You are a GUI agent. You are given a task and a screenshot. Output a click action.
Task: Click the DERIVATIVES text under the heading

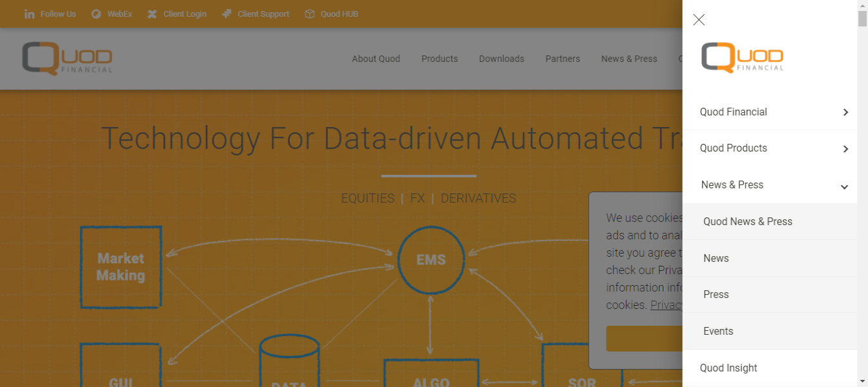coord(478,198)
